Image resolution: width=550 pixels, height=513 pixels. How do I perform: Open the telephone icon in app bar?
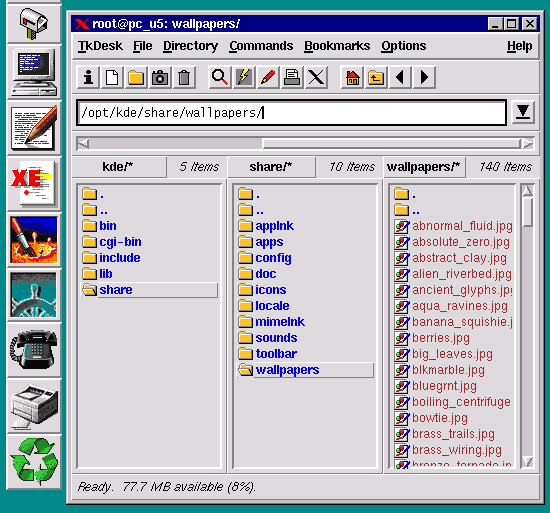(x=34, y=349)
